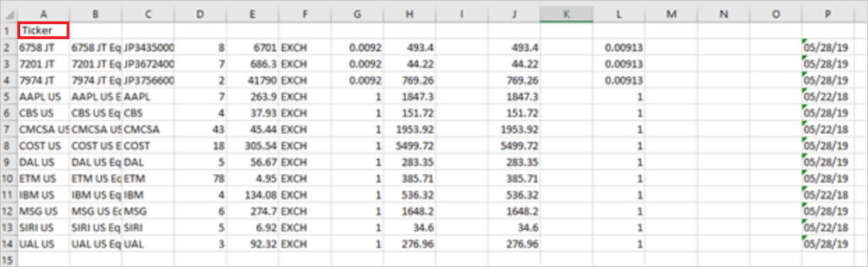Select column M header
Image resolution: width=868 pixels, height=267 pixels.
tap(670, 15)
